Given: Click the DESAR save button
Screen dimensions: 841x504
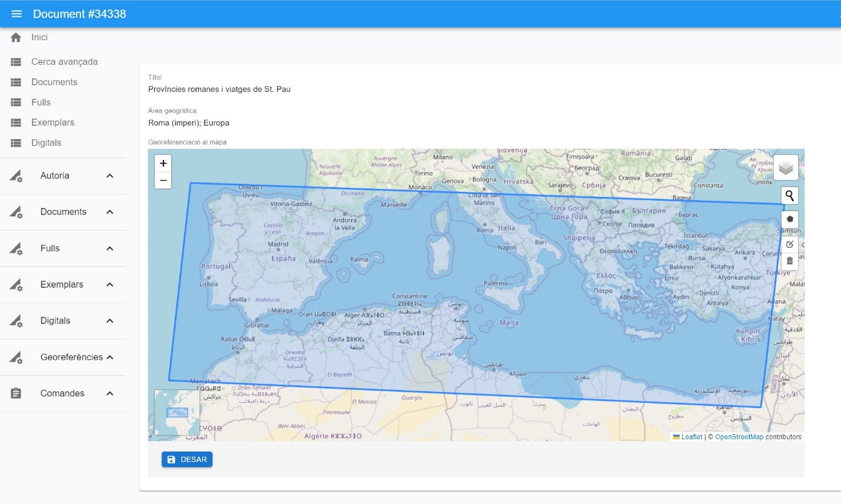Looking at the screenshot, I should [187, 459].
